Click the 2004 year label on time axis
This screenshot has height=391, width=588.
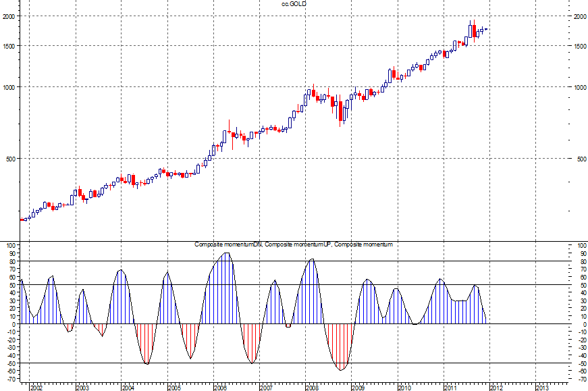[x=128, y=388]
